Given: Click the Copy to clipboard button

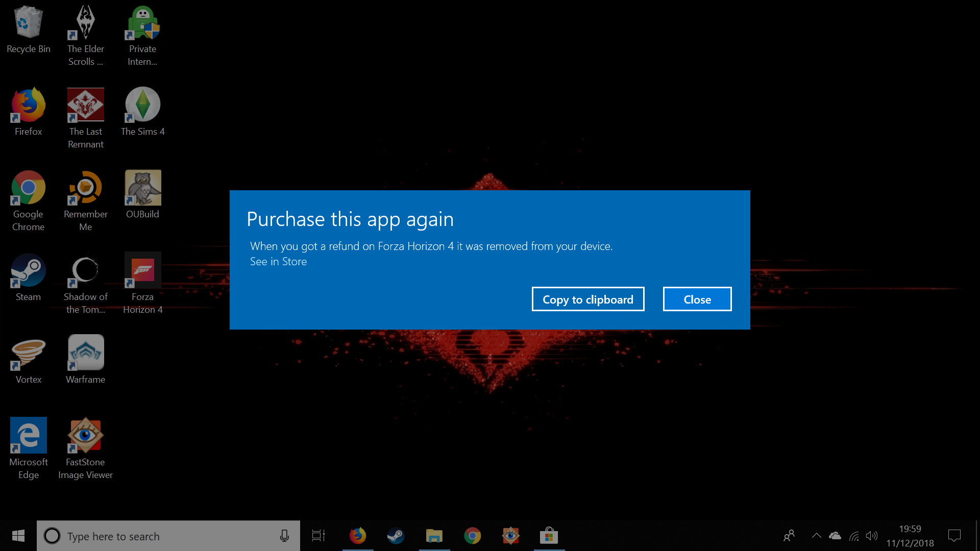Looking at the screenshot, I should pyautogui.click(x=588, y=299).
